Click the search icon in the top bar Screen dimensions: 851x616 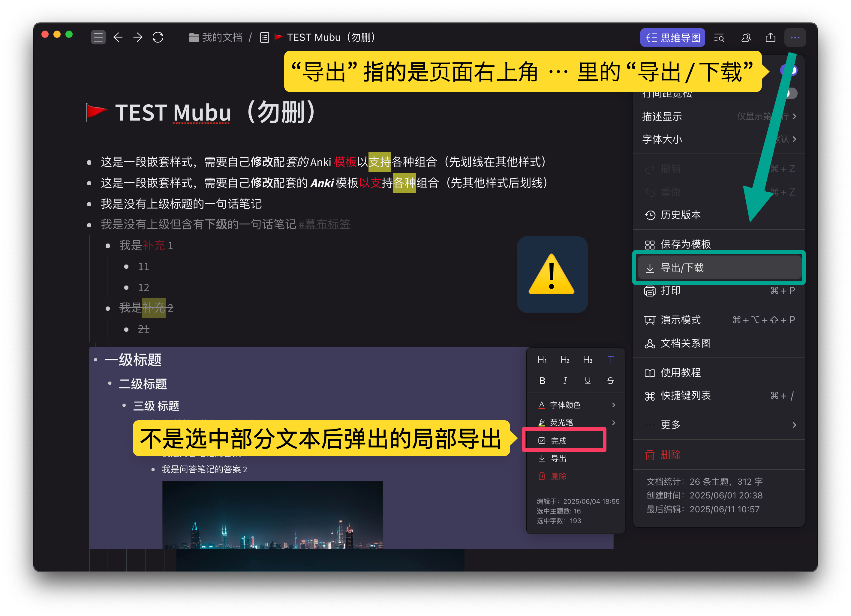[719, 37]
